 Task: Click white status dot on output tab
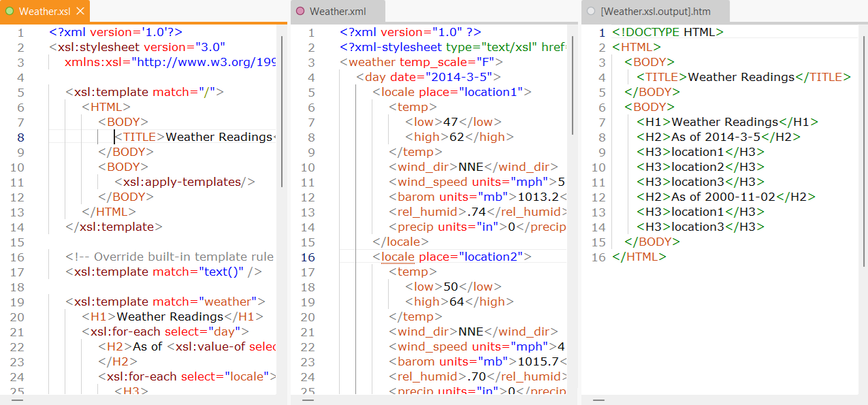pos(591,12)
